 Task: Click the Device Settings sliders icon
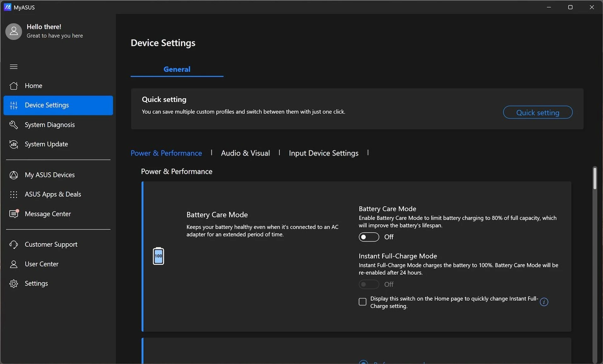click(x=14, y=105)
